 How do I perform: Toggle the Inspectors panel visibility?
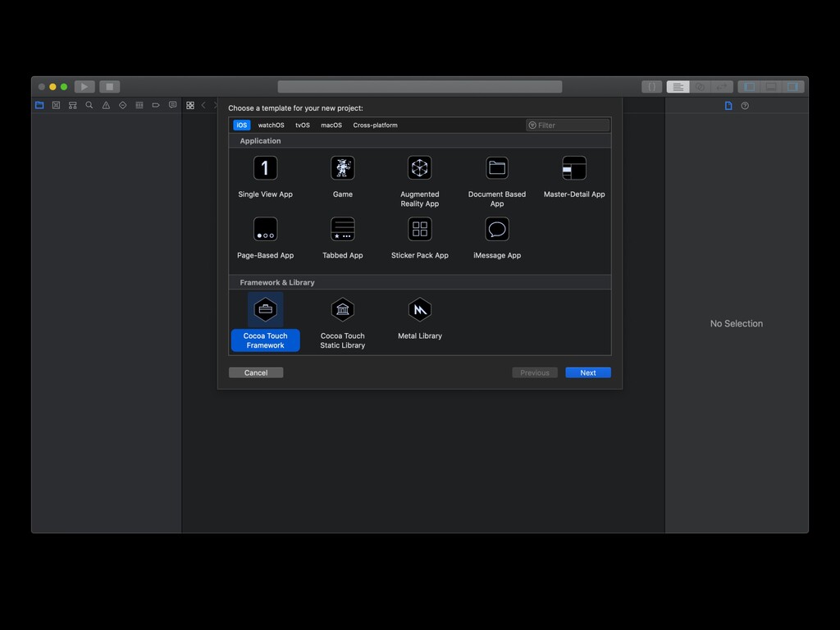point(793,87)
